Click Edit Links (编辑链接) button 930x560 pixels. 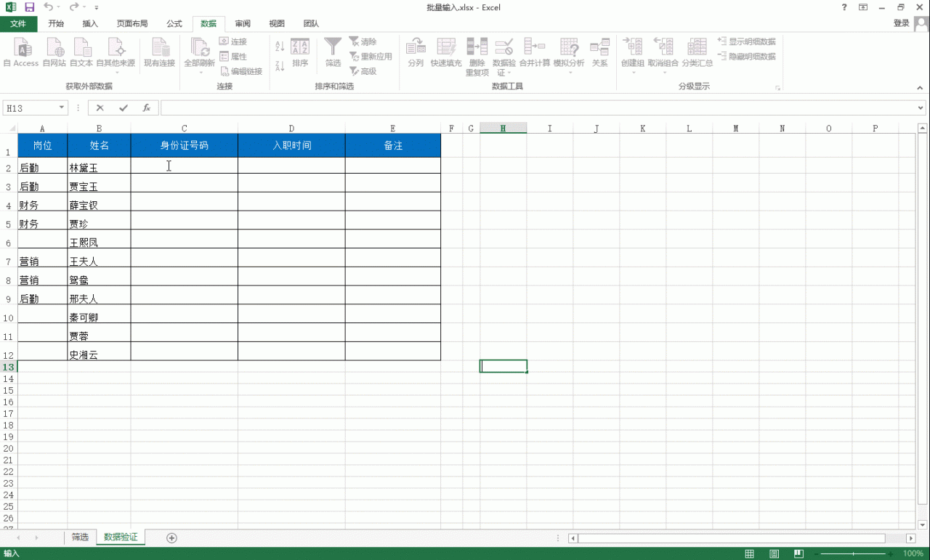241,71
